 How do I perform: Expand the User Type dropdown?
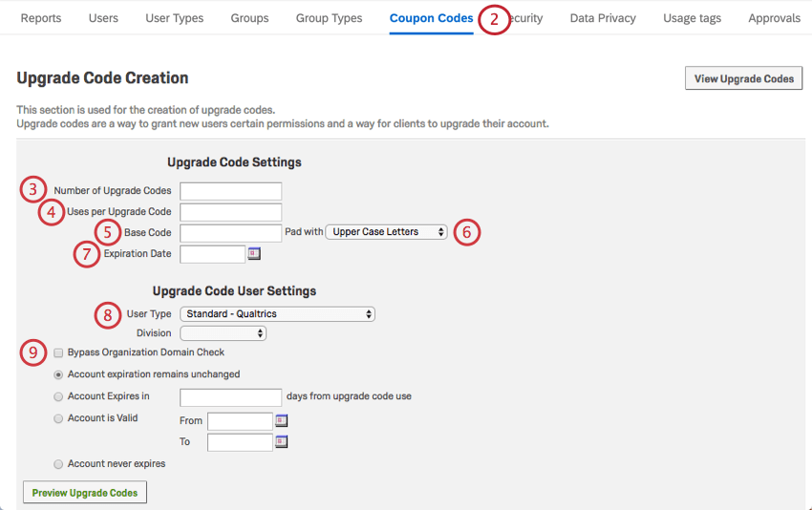277,314
